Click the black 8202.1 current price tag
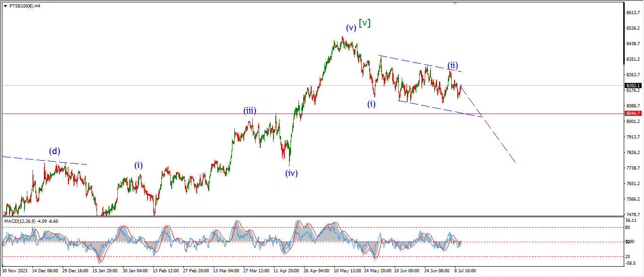This screenshot has height=277, width=644. click(x=632, y=86)
